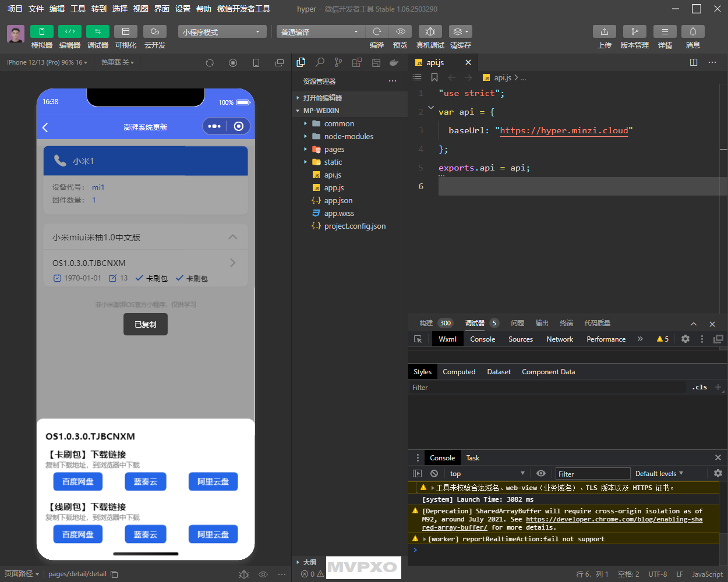Open the source control branch icon

(338, 62)
